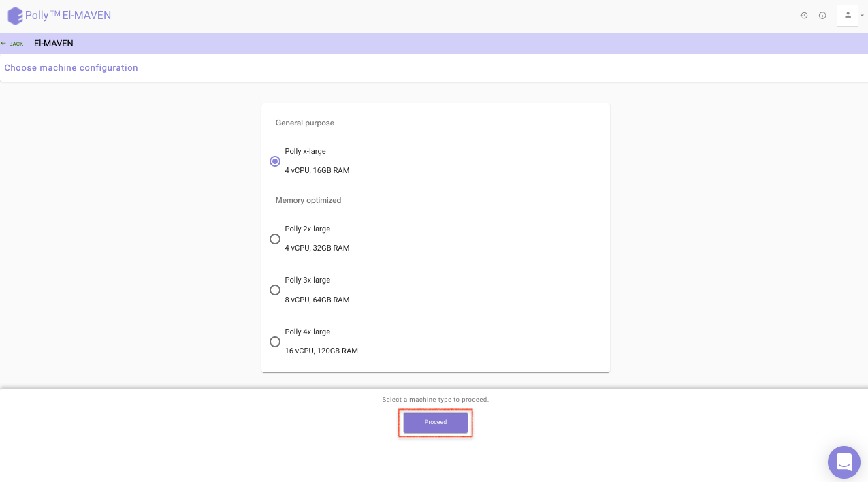Image resolution: width=868 pixels, height=482 pixels.
Task: Click the 'El-MAVEN' breadcrumb title
Action: (x=54, y=44)
